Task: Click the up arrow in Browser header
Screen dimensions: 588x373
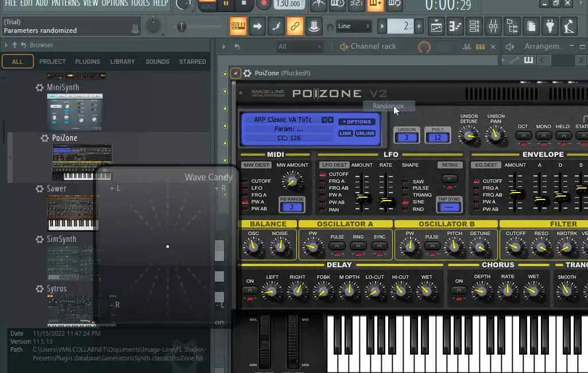Action: tap(14, 45)
